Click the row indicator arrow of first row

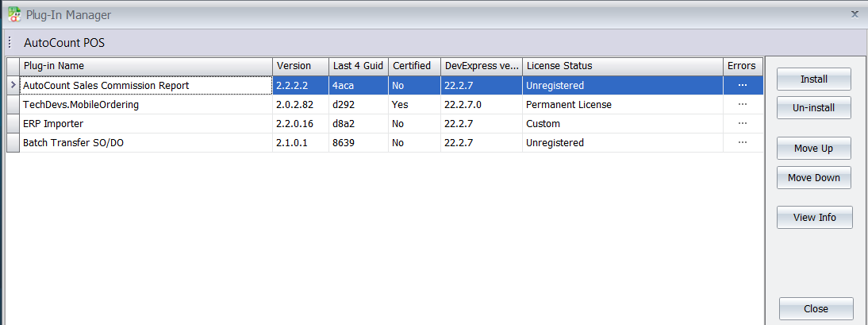point(13,85)
